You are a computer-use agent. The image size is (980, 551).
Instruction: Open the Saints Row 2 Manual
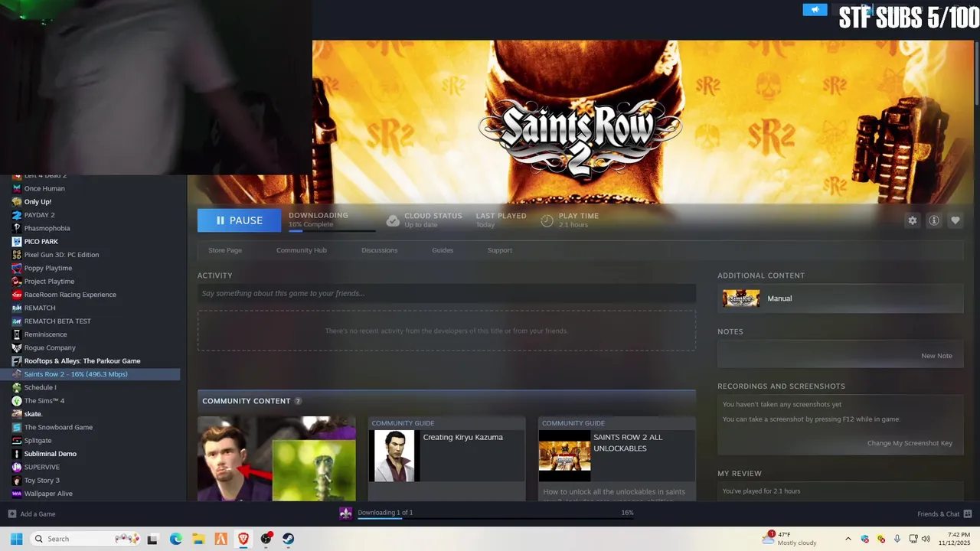click(840, 298)
